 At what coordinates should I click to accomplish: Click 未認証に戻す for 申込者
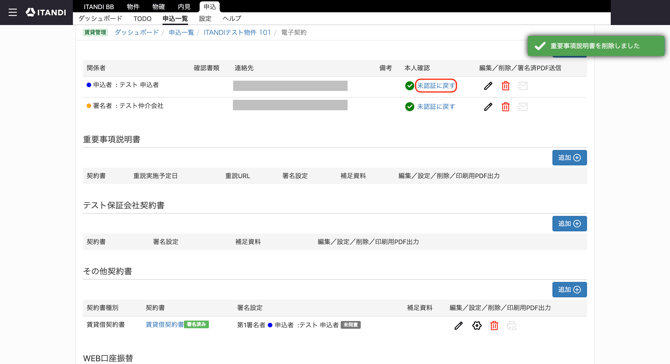coord(436,86)
